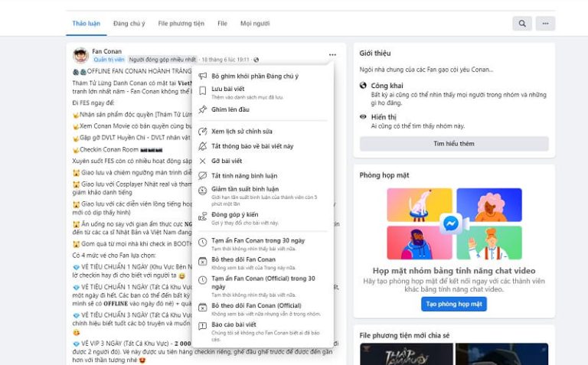This screenshot has width=588, height=365.
Task: Click the pushpin icon beside Ghim lên đầu
Action: click(202, 109)
